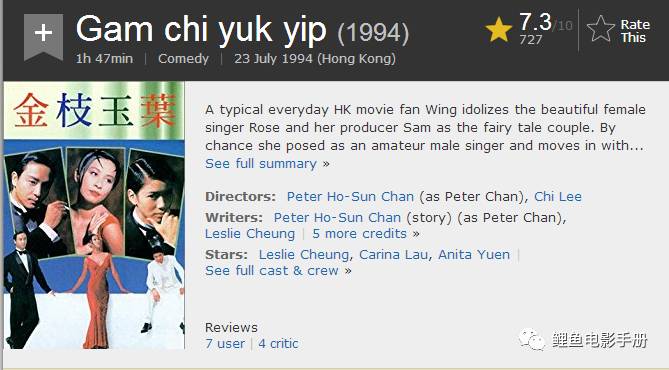
Task: Open writer Peter Ho-Sun Chan link
Action: click(x=337, y=217)
